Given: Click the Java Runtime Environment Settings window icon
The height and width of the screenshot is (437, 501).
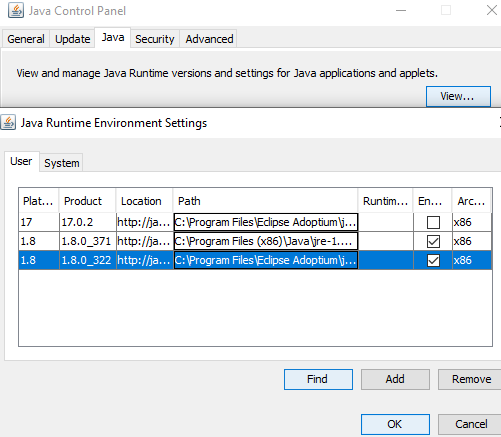Looking at the screenshot, I should pyautogui.click(x=8, y=122).
